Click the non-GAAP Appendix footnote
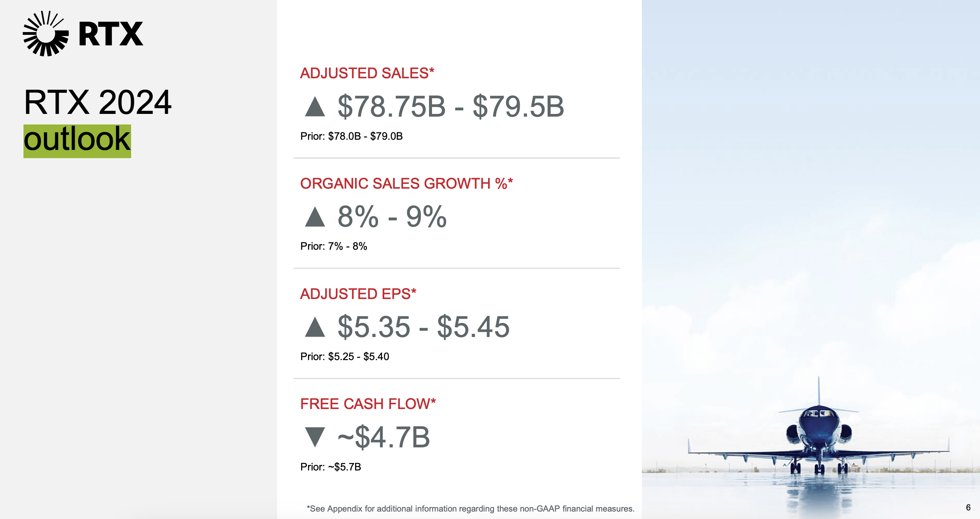 470,508
